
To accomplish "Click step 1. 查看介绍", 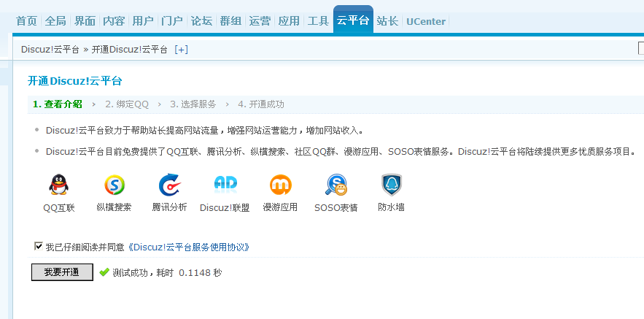I will (58, 104).
